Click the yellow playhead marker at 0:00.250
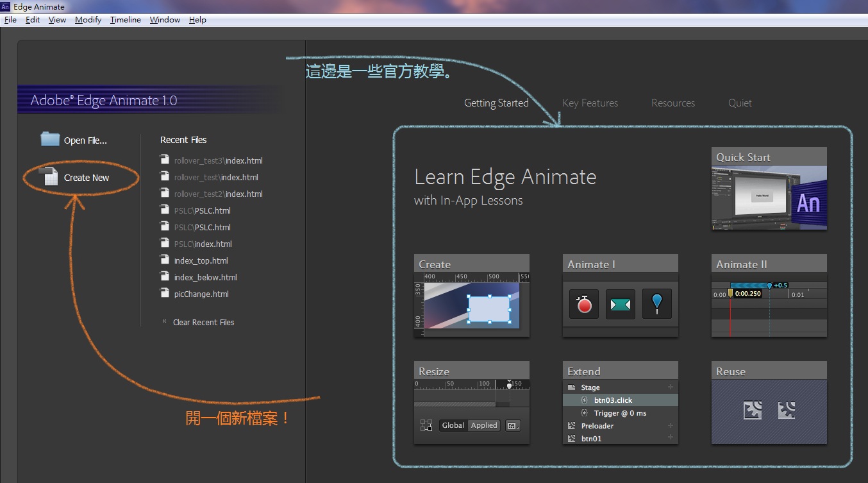The width and height of the screenshot is (868, 483). pyautogui.click(x=730, y=294)
